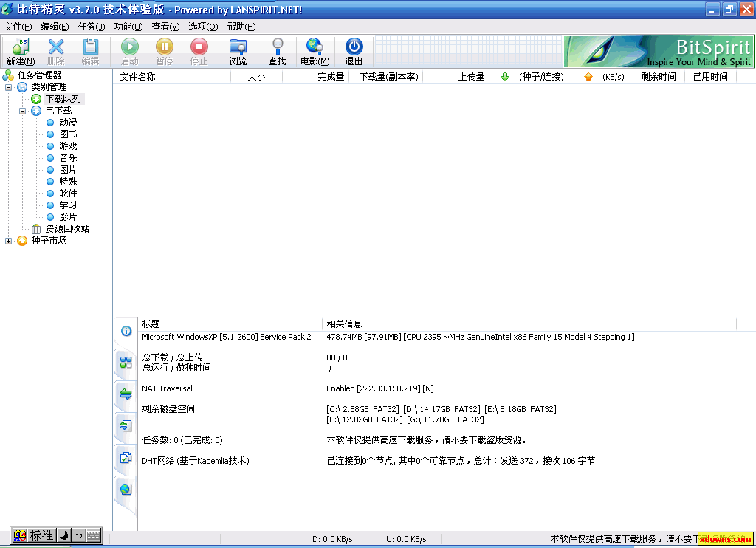Open the 电影(M) movie toolbar icon
This screenshot has width=756, height=548.
click(x=315, y=51)
